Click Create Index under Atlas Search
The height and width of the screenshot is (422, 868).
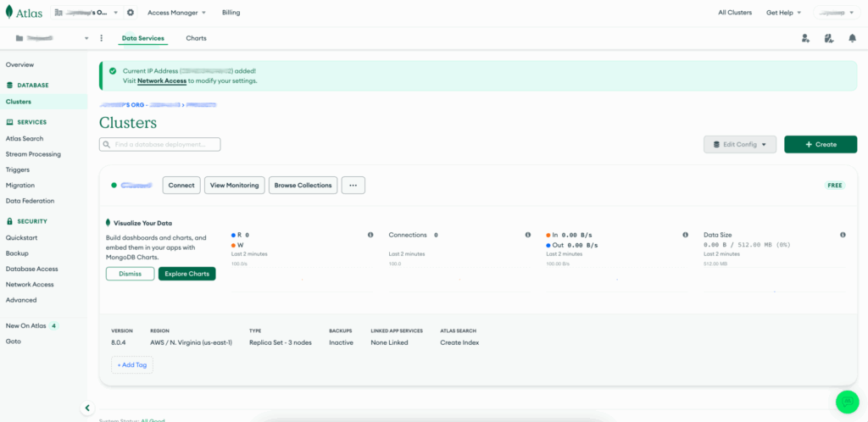coord(459,342)
